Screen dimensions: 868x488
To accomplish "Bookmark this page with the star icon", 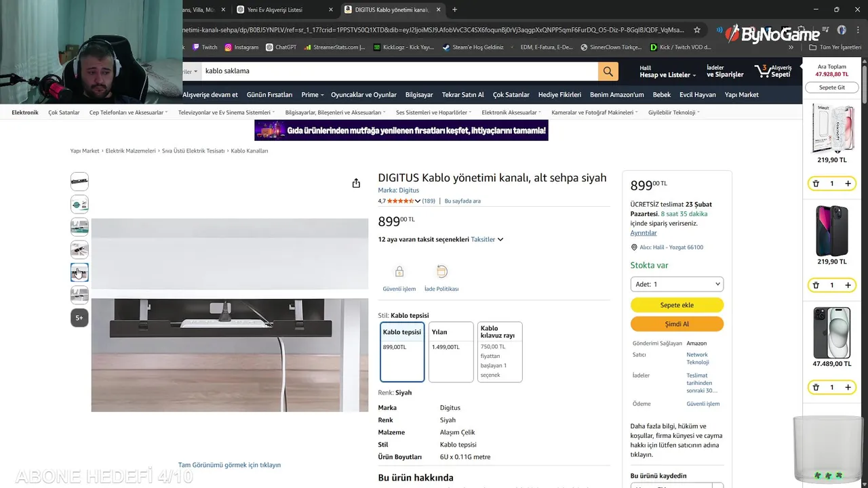I will [x=697, y=30].
